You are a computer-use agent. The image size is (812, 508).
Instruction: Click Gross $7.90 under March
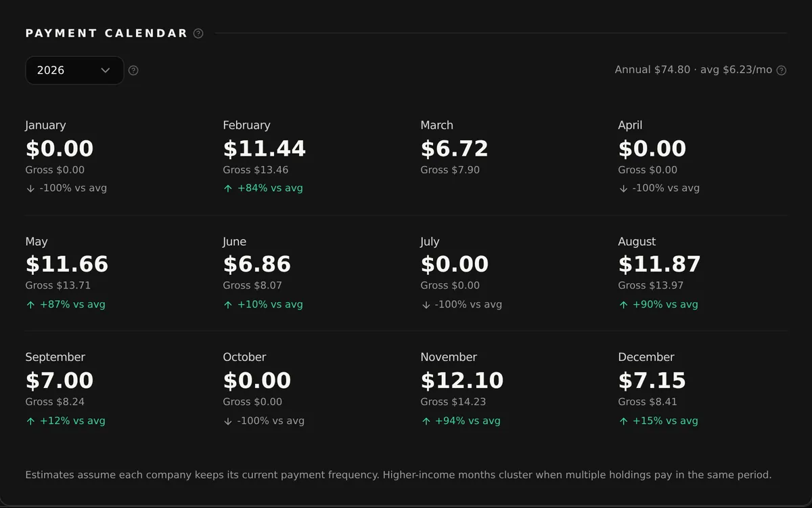(450, 170)
